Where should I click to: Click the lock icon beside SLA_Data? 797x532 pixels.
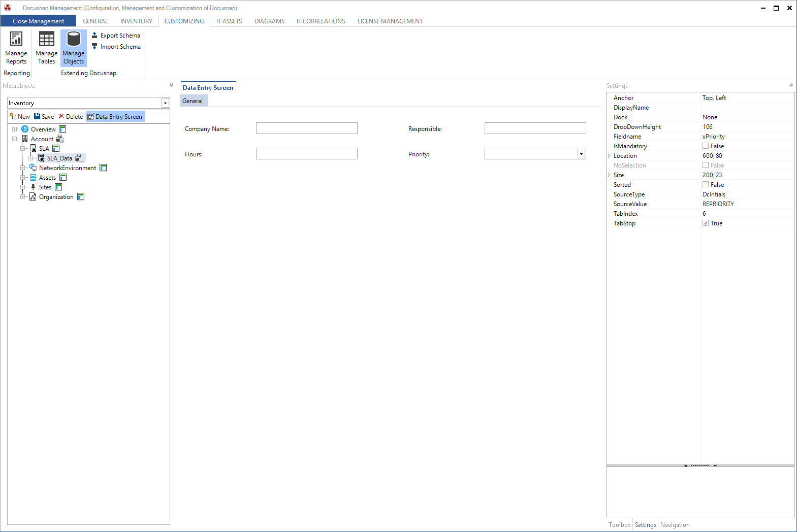coord(79,158)
